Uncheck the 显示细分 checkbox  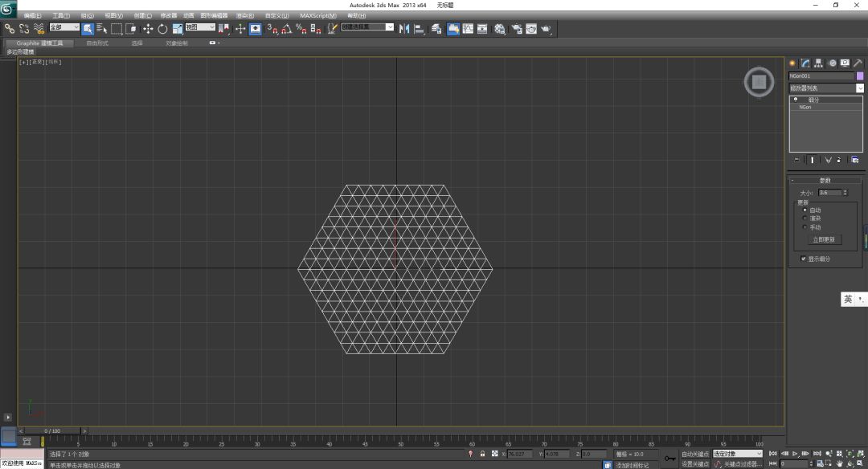coord(804,259)
